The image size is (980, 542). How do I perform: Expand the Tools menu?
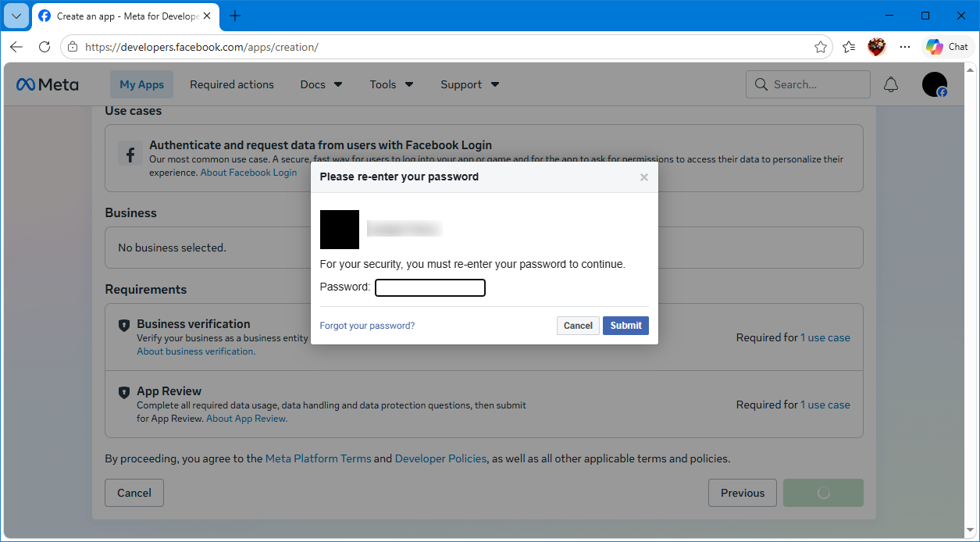point(391,84)
